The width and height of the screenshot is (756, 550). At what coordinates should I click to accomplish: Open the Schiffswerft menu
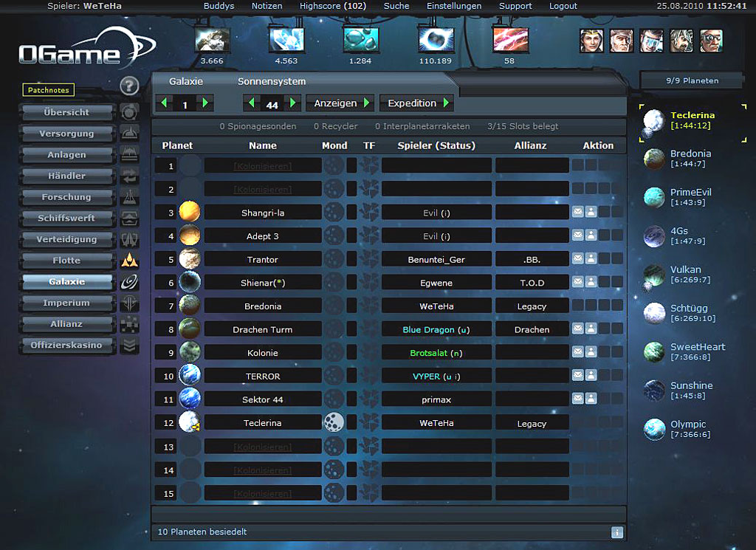66,218
